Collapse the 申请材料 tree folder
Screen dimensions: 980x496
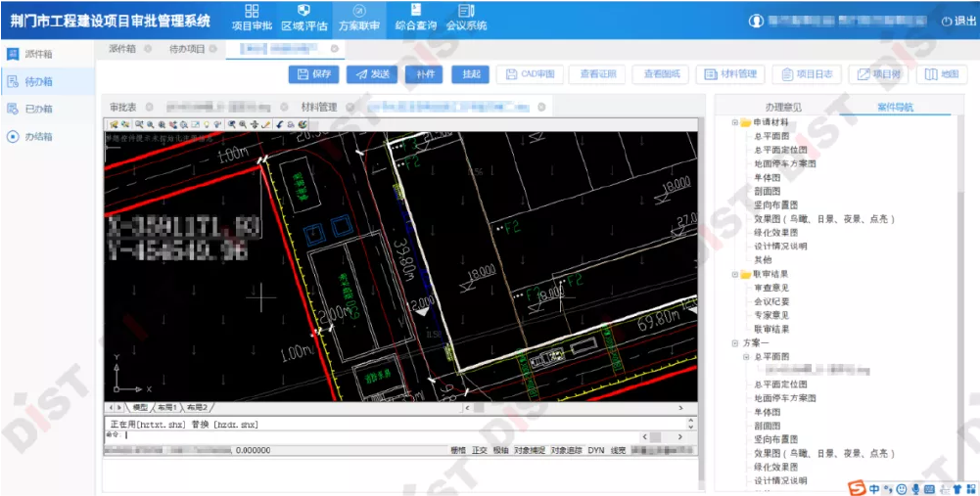[735, 122]
